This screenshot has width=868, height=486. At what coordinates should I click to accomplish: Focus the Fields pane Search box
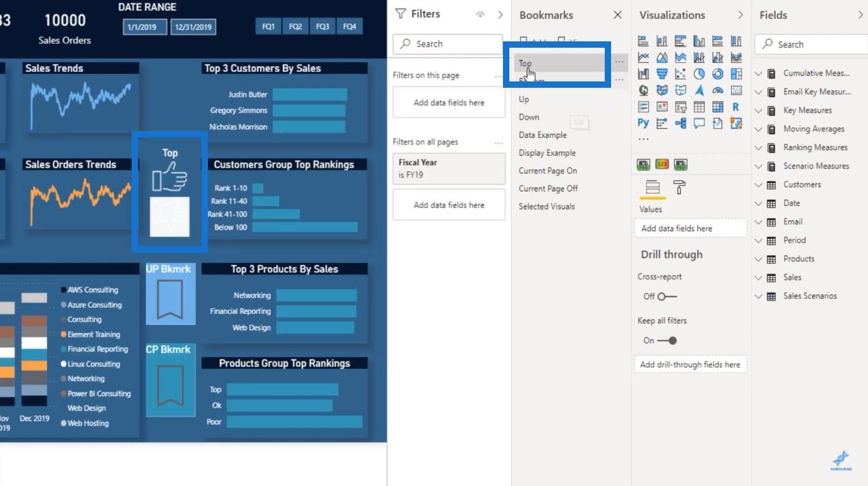[811, 45]
